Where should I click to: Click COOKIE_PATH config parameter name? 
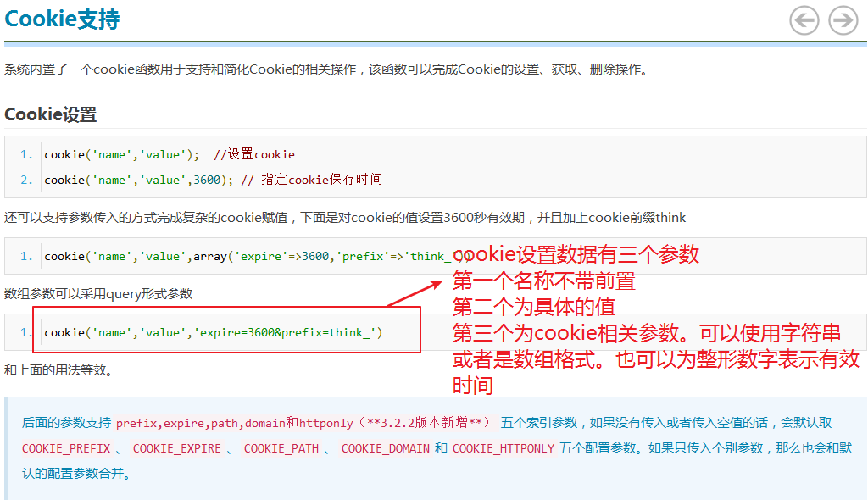point(281,448)
